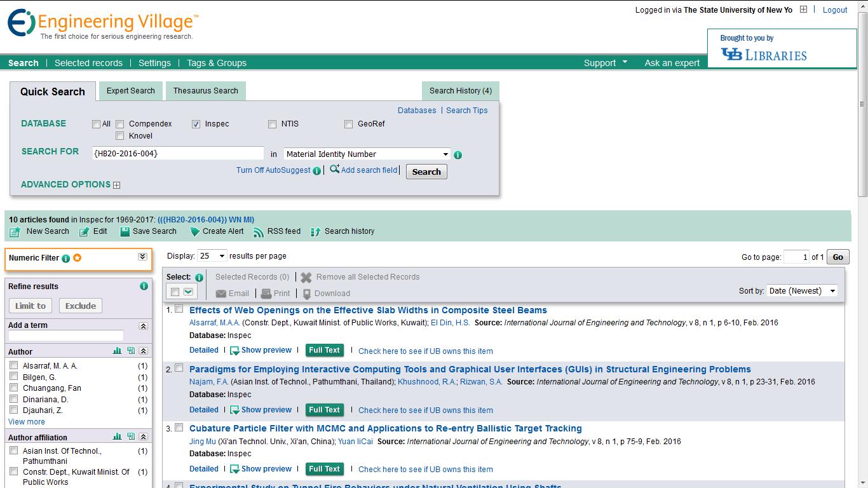868x488 pixels.
Task: Expand the logged-in institution plus icon
Action: pyautogui.click(x=803, y=10)
